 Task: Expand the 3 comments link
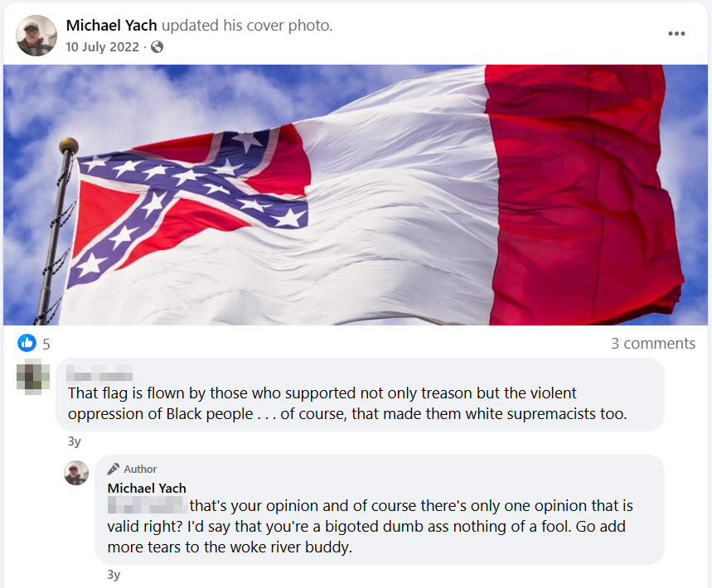coord(653,344)
